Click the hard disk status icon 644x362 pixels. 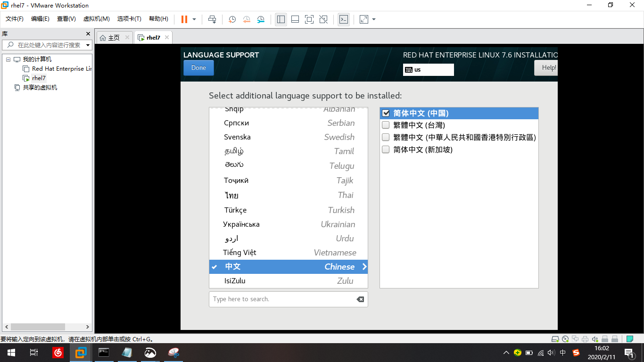click(555, 339)
